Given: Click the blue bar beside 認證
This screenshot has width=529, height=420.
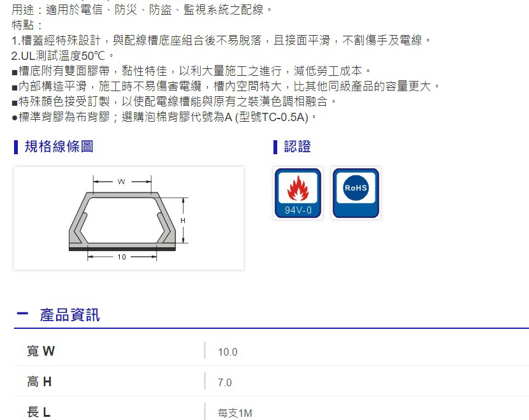Looking at the screenshot, I should (275, 147).
